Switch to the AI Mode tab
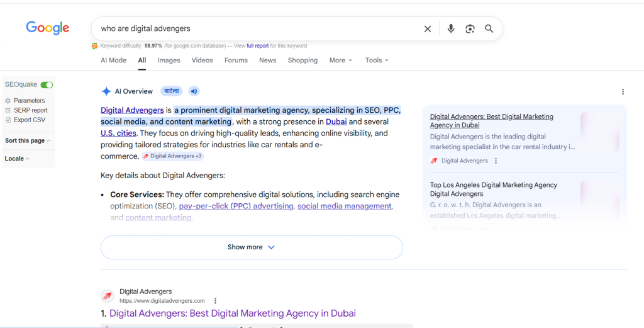Image resolution: width=644 pixels, height=328 pixels. coord(113,60)
